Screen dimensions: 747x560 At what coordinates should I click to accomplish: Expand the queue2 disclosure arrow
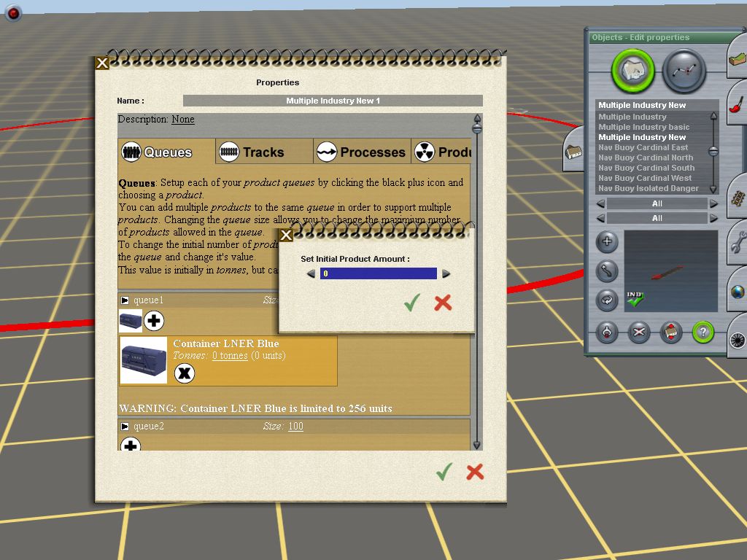pos(125,427)
